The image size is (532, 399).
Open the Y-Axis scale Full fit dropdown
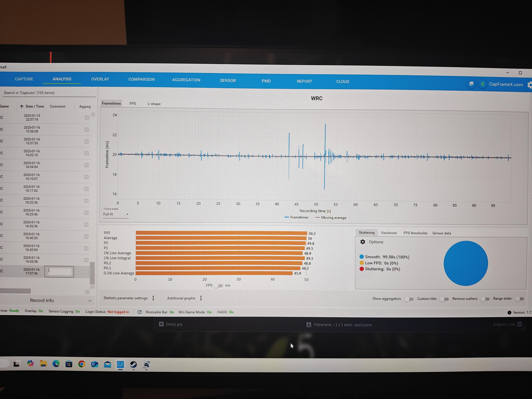[x=116, y=214]
